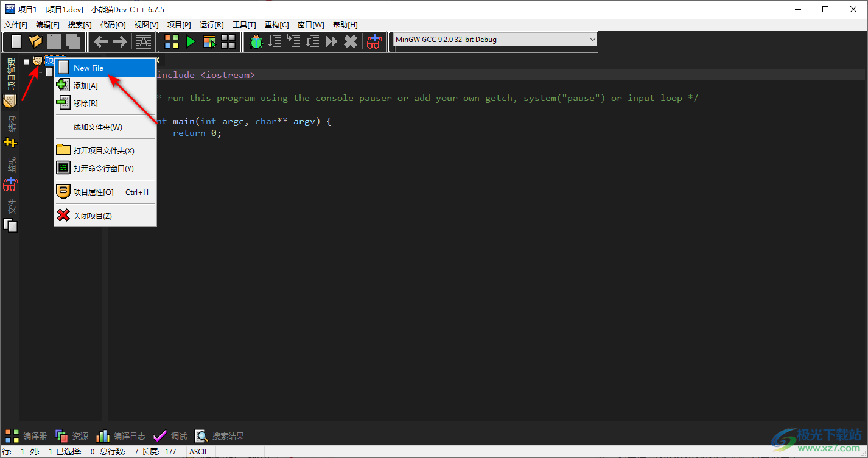Choose 移除[R] in context menu
The image size is (868, 458).
(x=105, y=103)
